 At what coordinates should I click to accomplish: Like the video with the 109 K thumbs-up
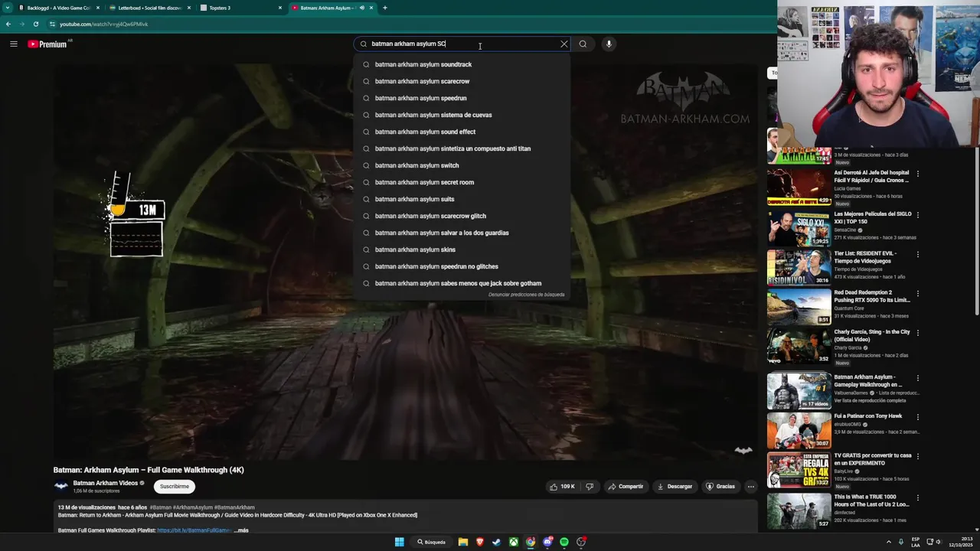coord(561,486)
